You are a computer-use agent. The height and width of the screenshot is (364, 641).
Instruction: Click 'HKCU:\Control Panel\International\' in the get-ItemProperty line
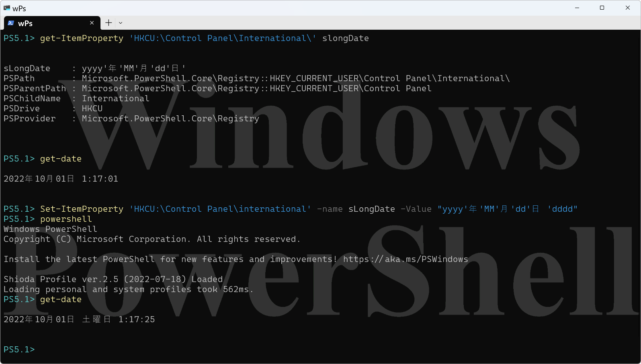[x=223, y=38]
